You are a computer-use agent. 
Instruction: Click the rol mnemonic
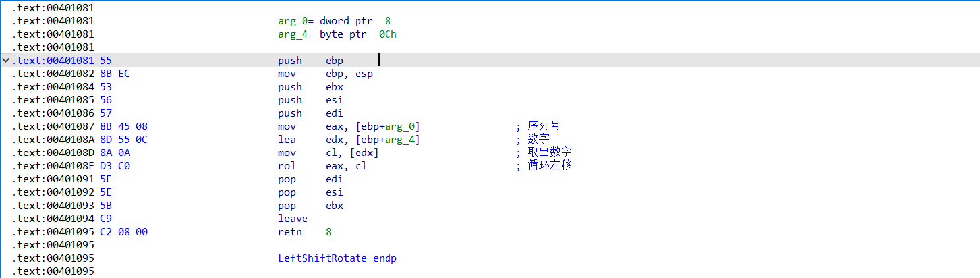(x=286, y=166)
